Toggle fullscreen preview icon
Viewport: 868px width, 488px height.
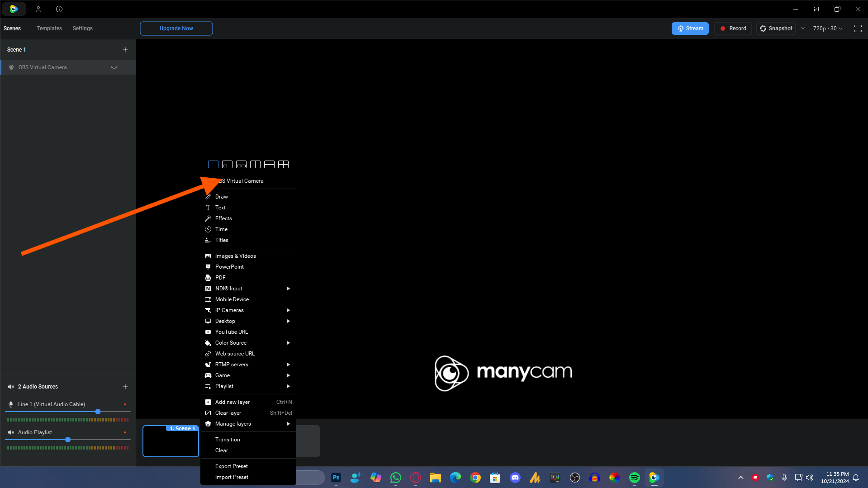click(858, 28)
